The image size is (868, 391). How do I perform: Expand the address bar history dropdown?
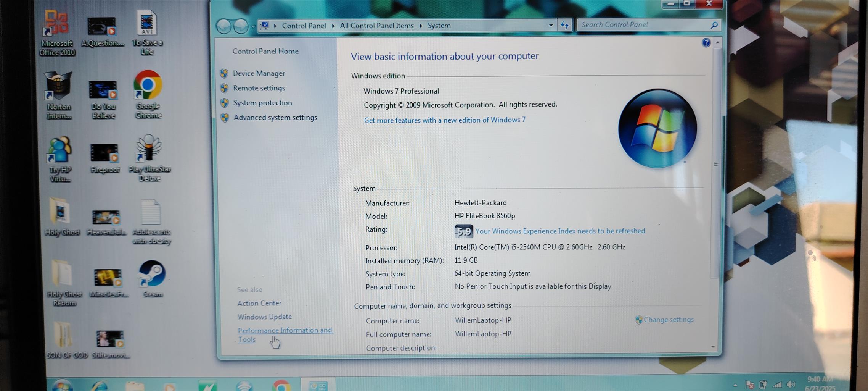(x=551, y=26)
